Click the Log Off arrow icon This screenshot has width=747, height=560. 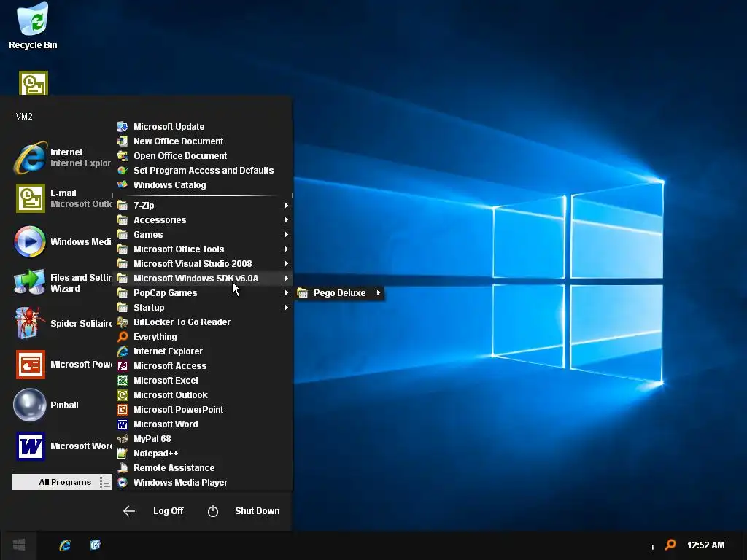[129, 511]
